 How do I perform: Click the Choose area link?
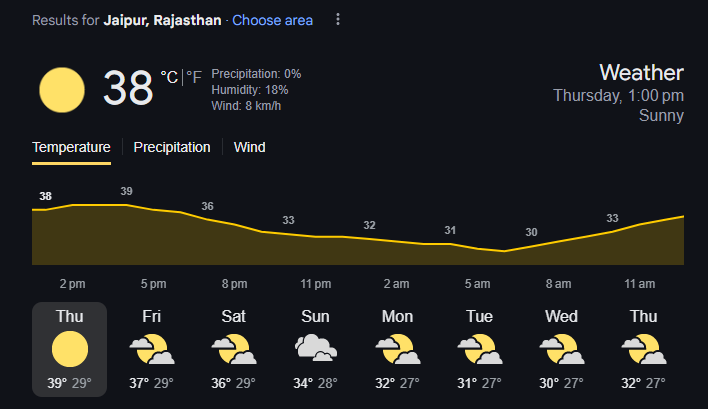(x=272, y=20)
